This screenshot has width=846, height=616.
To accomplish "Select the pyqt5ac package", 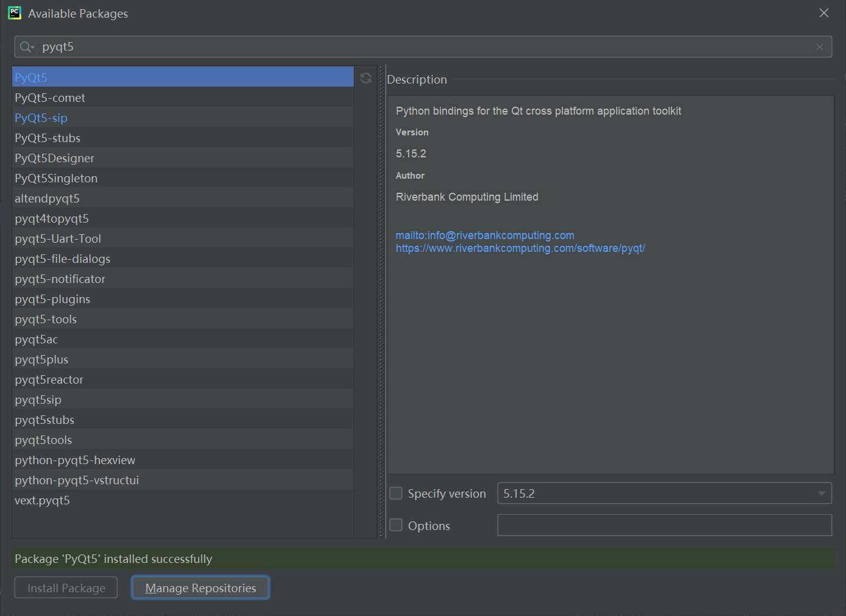I will click(x=183, y=338).
